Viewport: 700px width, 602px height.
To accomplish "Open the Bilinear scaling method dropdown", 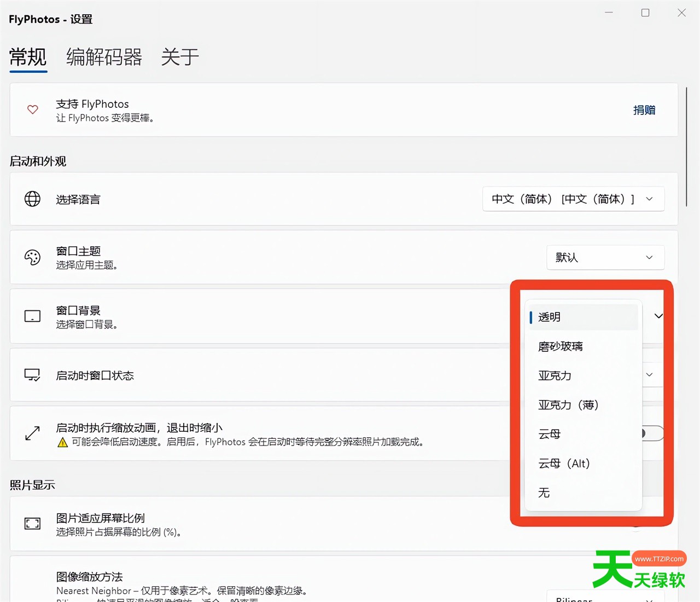I will pos(605,597).
